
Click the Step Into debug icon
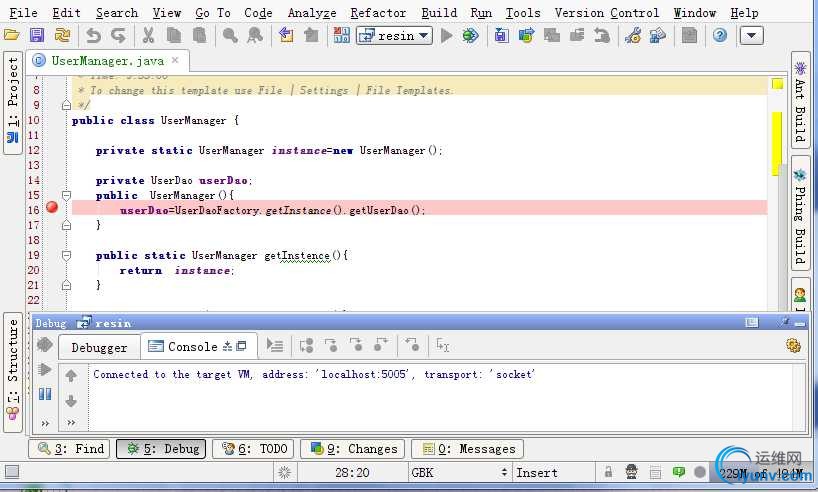click(331, 345)
